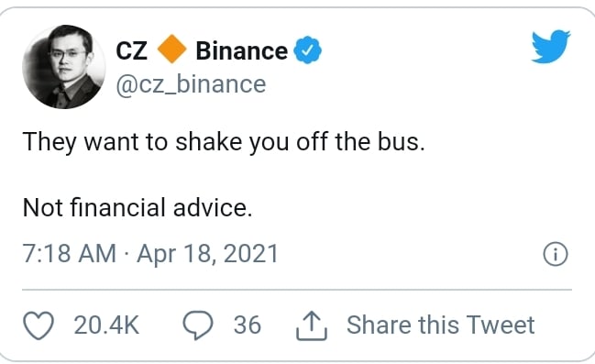Click the share upload arrow icon
This screenshot has width=595, height=364.
tap(312, 325)
